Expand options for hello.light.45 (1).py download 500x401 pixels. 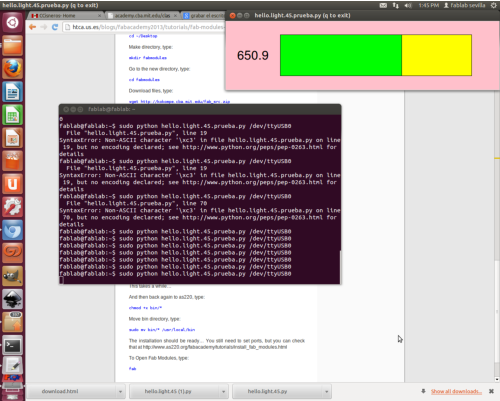pyautogui.click(x=223, y=391)
